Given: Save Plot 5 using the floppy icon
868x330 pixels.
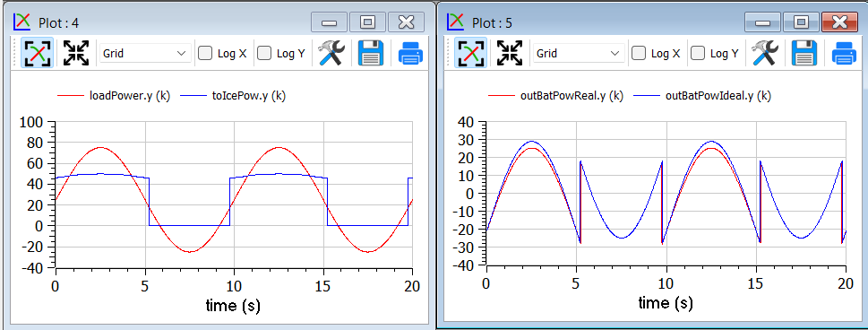Looking at the screenshot, I should coord(804,53).
